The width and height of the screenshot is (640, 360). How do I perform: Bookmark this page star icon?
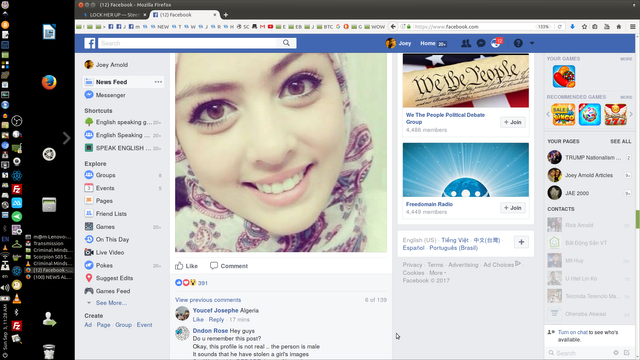584,27
